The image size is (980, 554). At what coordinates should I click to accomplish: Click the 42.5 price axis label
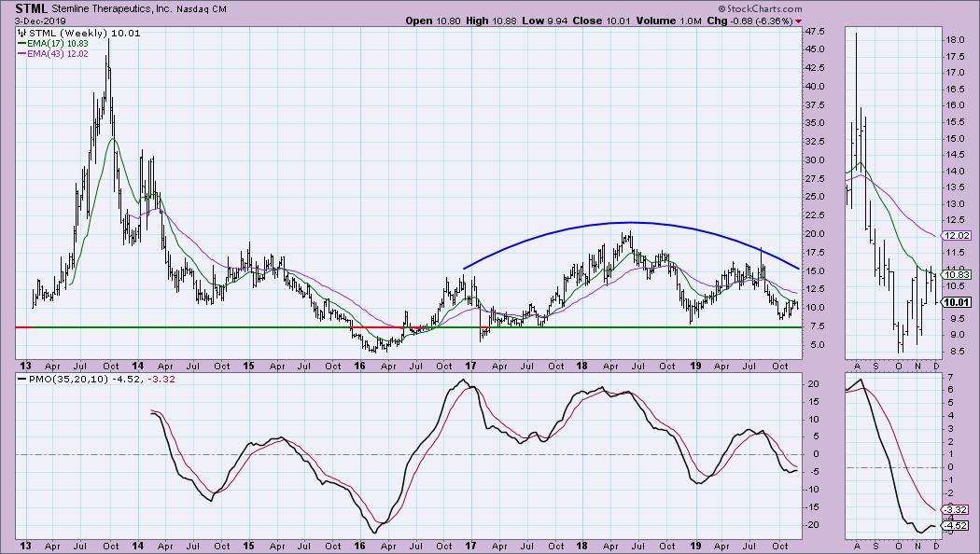point(815,68)
